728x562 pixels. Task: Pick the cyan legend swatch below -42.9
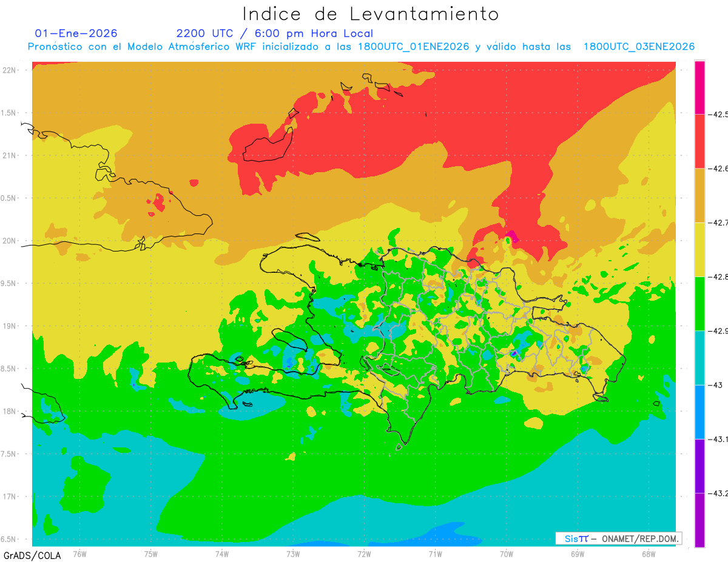[699, 358]
